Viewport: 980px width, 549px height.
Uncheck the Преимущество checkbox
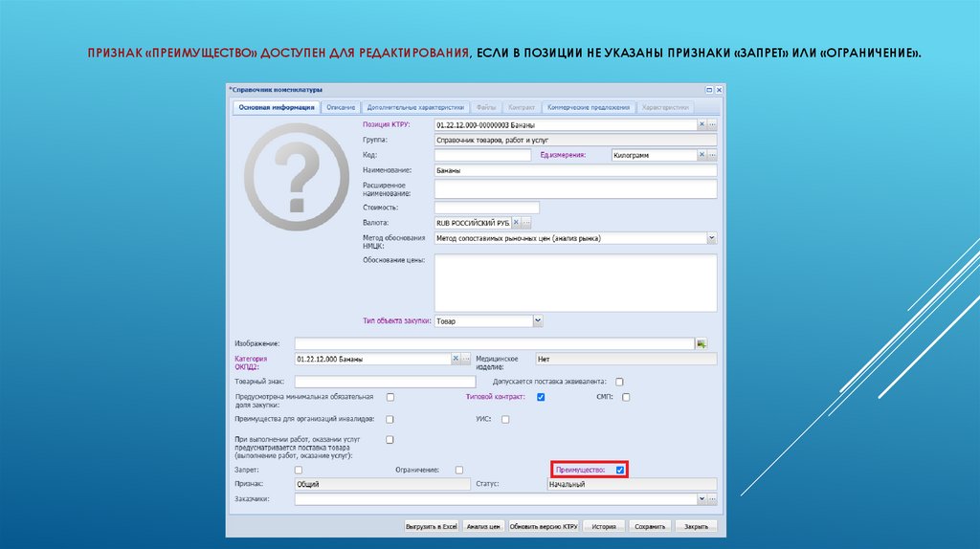point(620,471)
